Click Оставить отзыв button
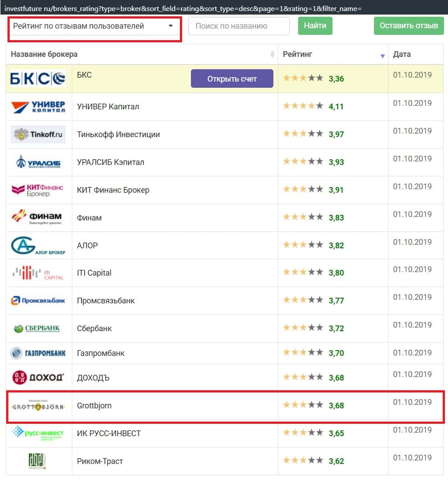 point(408,26)
